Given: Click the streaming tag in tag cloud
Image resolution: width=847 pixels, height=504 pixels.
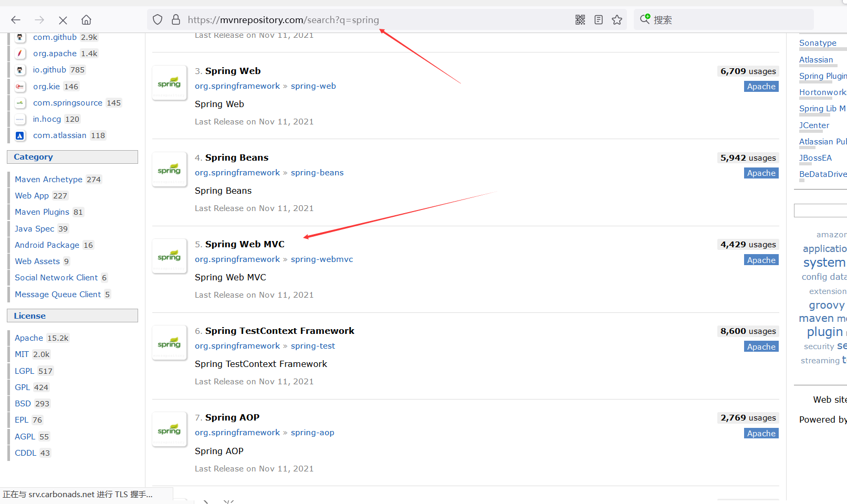Looking at the screenshot, I should tap(820, 361).
